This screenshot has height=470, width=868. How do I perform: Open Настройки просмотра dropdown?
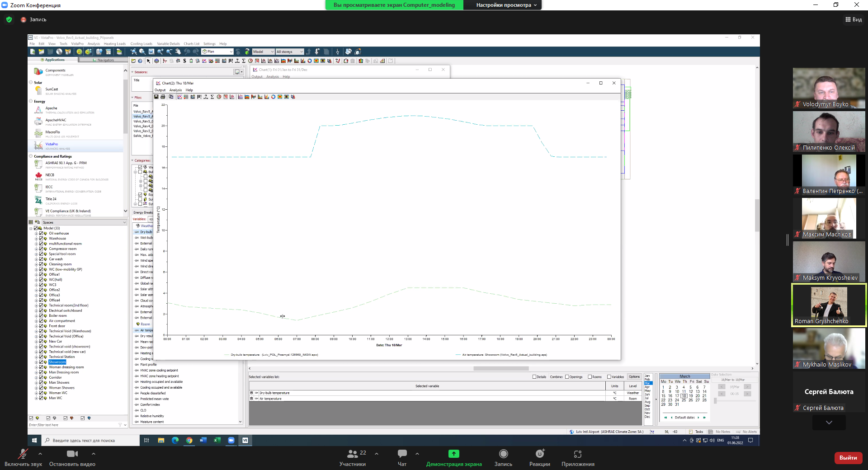[506, 5]
